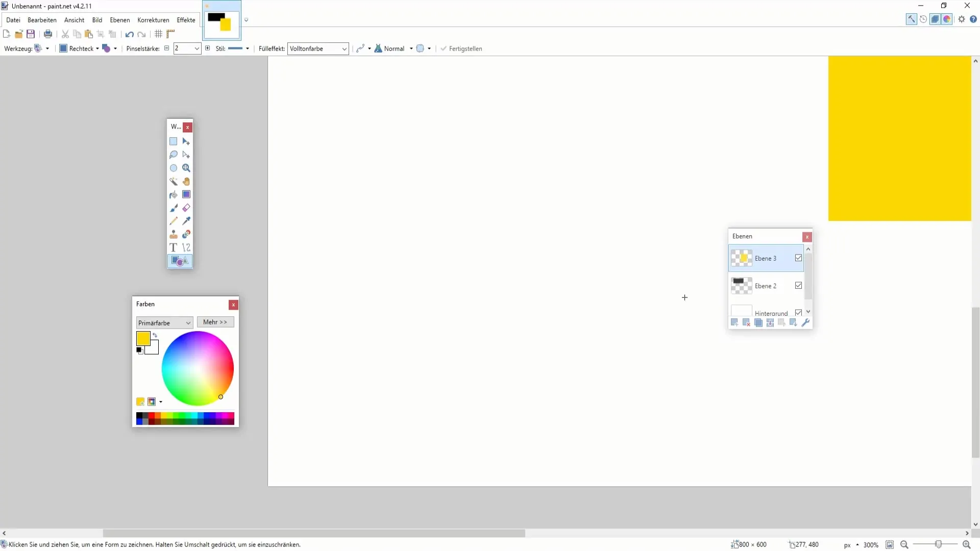Screen dimensions: 980x551
Task: Open the Datei menu
Action: click(x=13, y=20)
